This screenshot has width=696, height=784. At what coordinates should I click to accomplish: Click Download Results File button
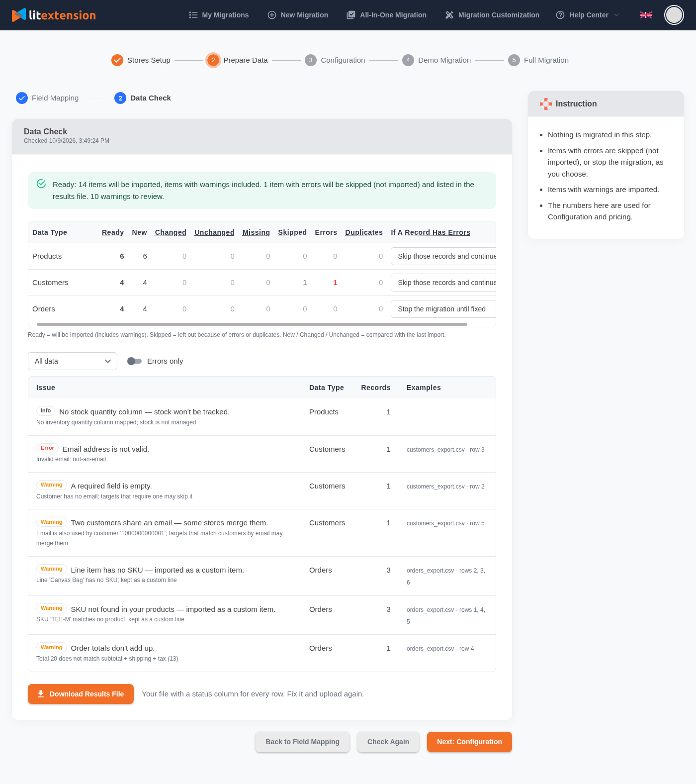coord(81,694)
